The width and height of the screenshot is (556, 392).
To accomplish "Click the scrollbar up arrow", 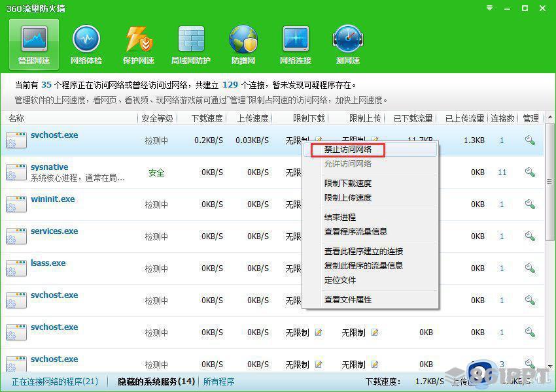I will coord(549,117).
